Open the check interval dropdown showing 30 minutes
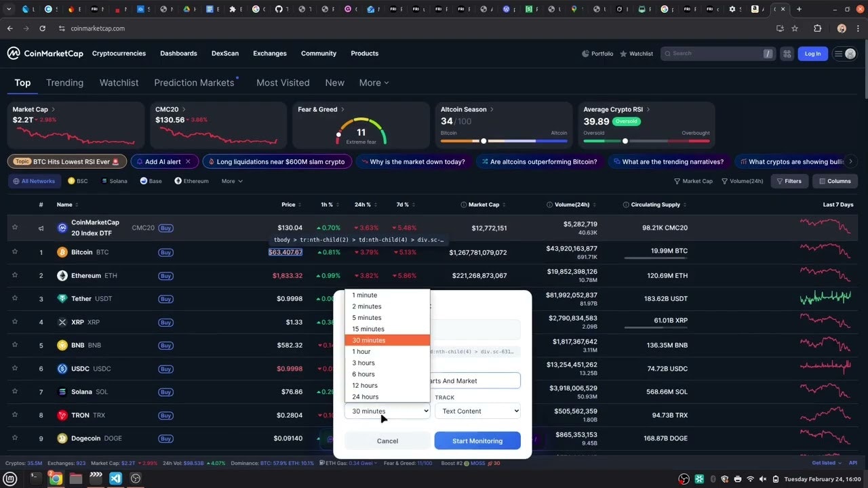Screen dimensions: 868x488 point(387,411)
